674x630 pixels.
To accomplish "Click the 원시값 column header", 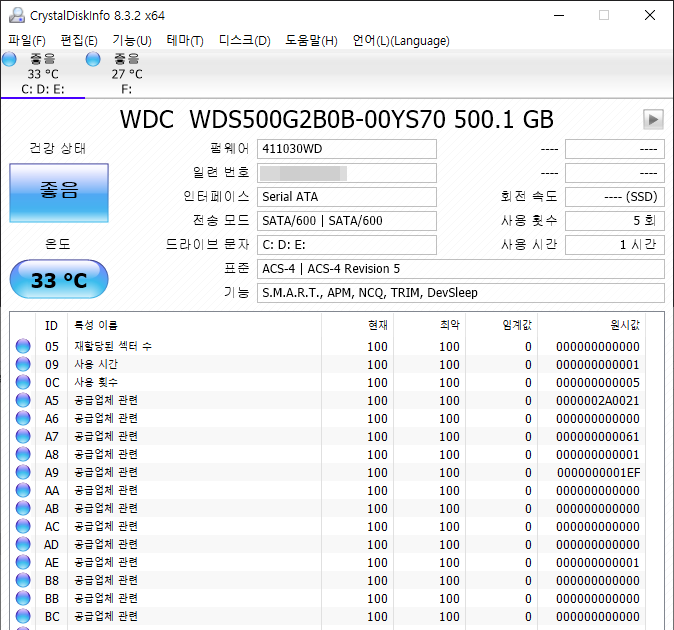I will [591, 325].
